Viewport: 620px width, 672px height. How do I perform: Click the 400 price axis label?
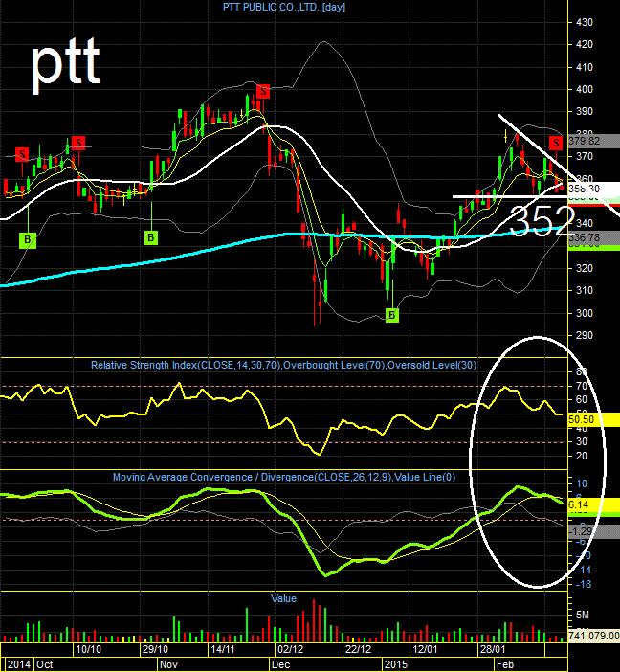point(585,89)
